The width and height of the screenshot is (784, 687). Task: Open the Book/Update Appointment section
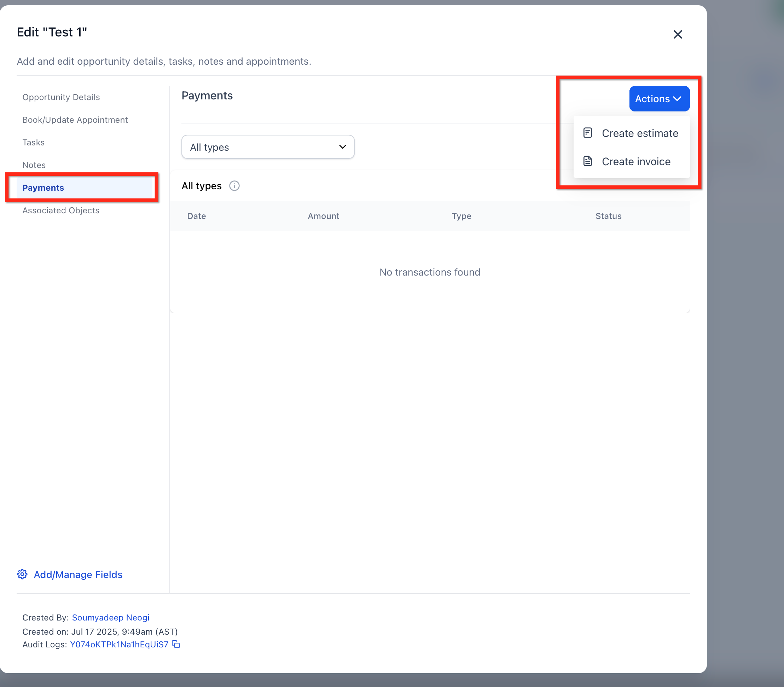click(75, 120)
